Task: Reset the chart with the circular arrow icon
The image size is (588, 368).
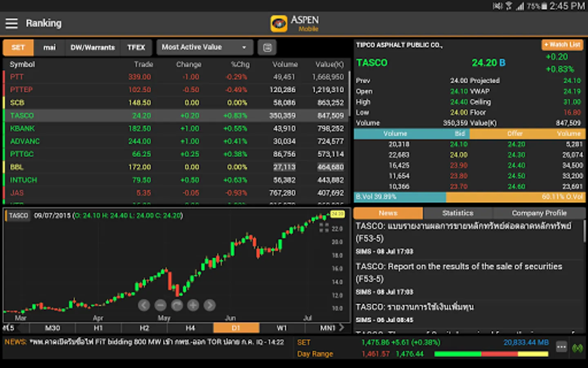Action: pyautogui.click(x=177, y=305)
